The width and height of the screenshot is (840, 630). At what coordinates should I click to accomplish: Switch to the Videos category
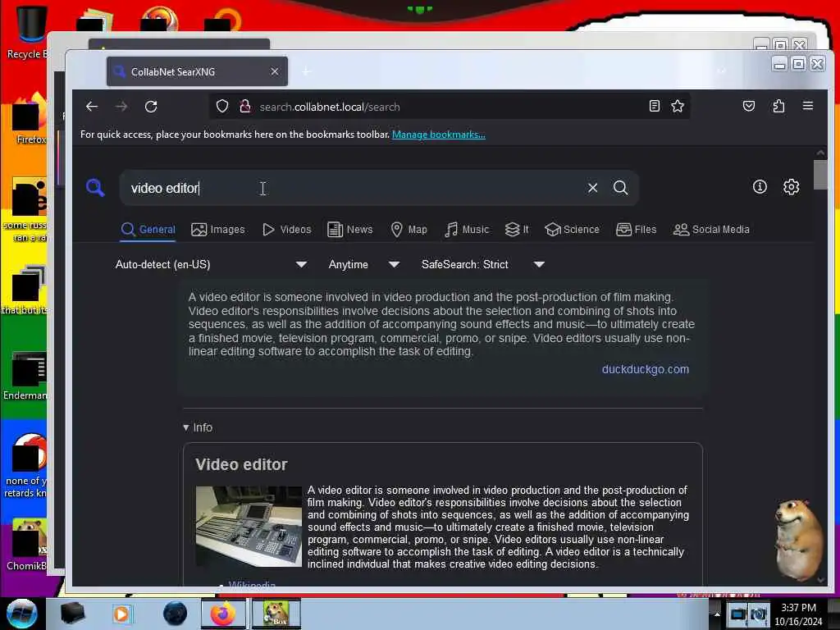[286, 230]
